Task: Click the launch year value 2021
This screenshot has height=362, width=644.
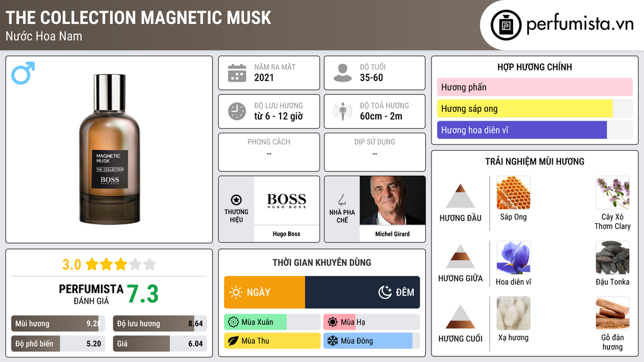Action: point(264,77)
